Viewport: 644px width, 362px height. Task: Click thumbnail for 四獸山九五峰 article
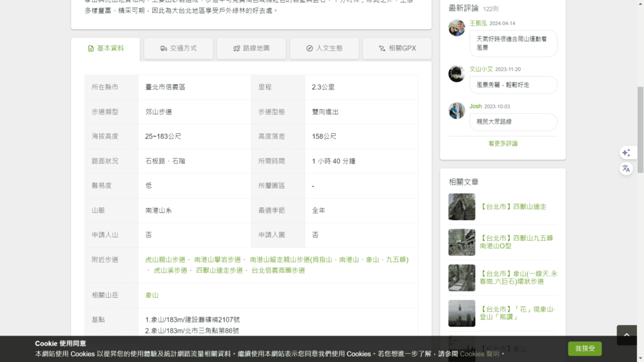click(462, 242)
